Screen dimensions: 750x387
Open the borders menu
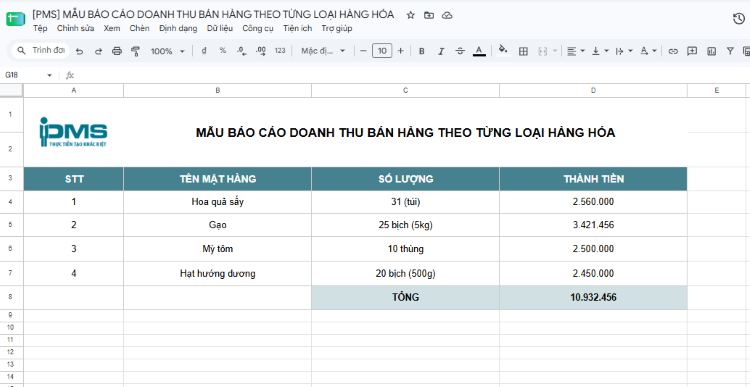point(523,51)
